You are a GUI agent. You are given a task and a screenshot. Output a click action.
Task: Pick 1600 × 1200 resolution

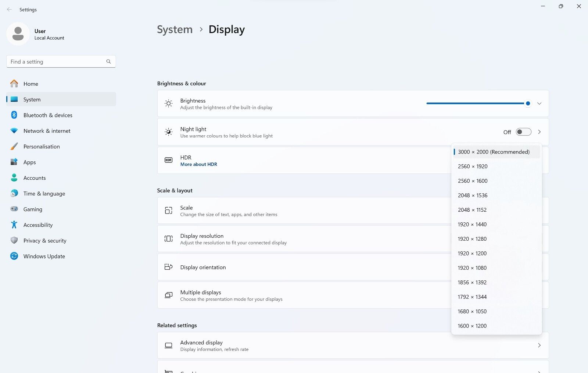pos(496,326)
